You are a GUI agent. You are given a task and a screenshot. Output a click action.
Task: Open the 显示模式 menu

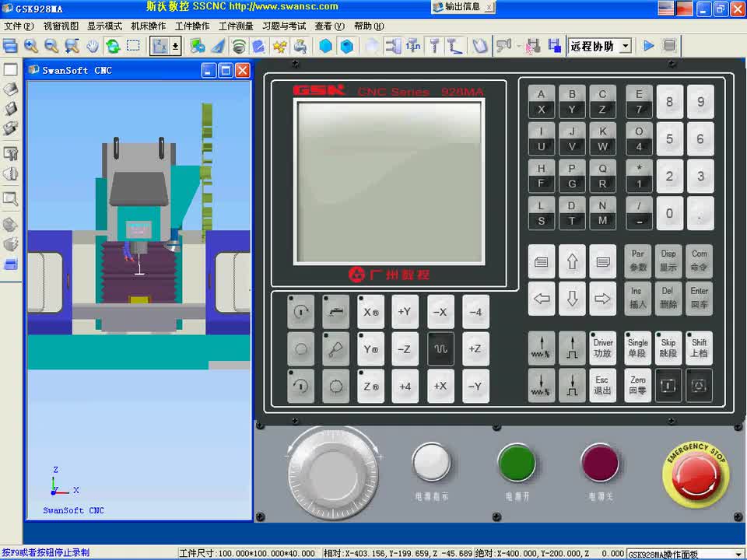[x=105, y=26]
